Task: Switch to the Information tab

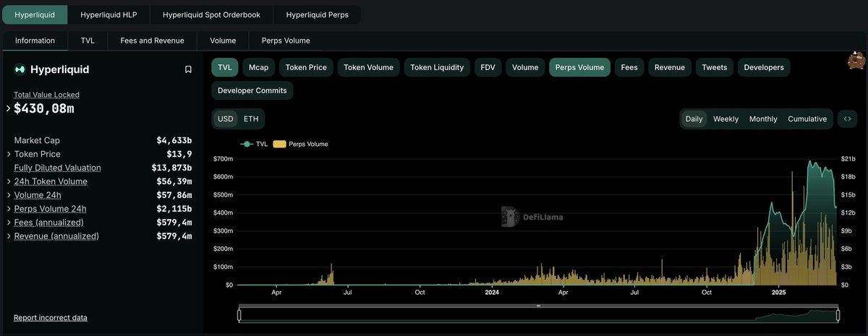Action: point(35,40)
